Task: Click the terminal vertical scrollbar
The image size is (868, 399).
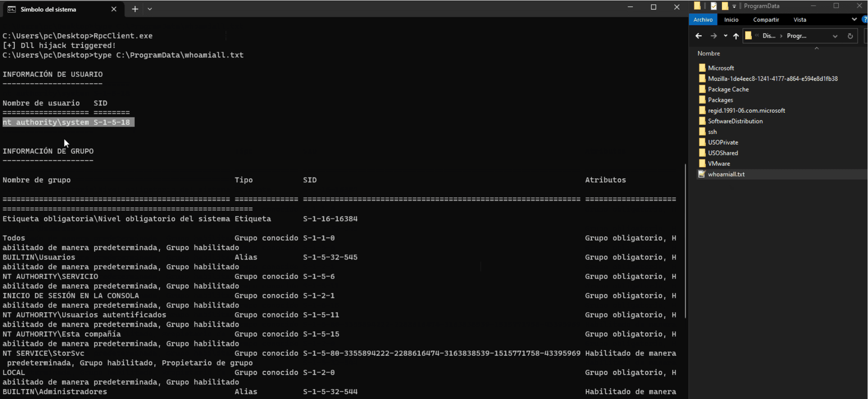Action: point(686,241)
